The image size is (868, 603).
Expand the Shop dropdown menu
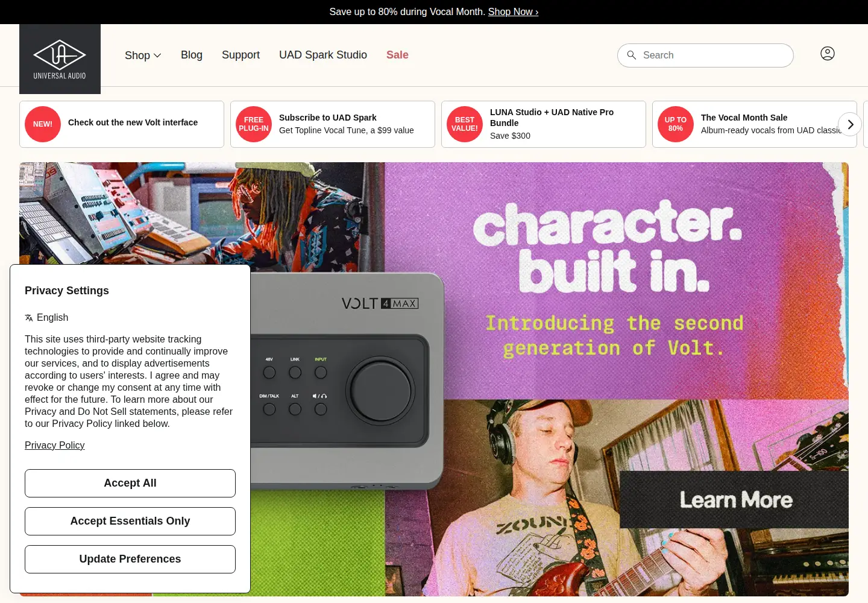[143, 55]
